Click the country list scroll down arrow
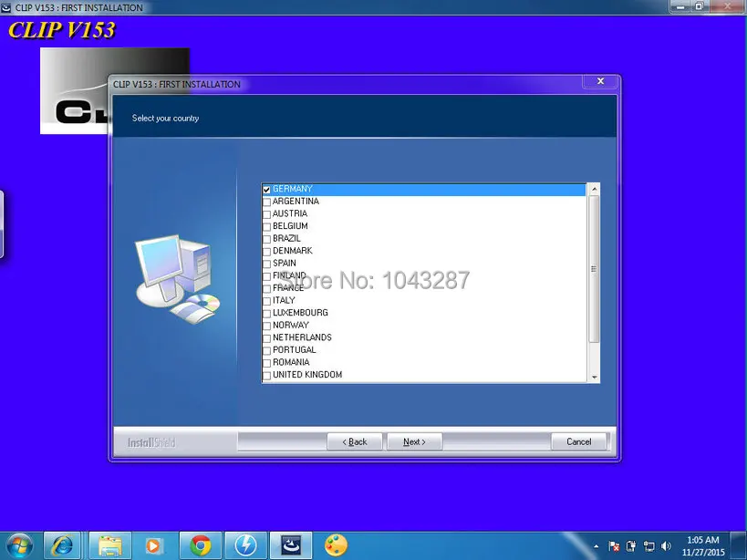This screenshot has height=560, width=747. [x=594, y=377]
